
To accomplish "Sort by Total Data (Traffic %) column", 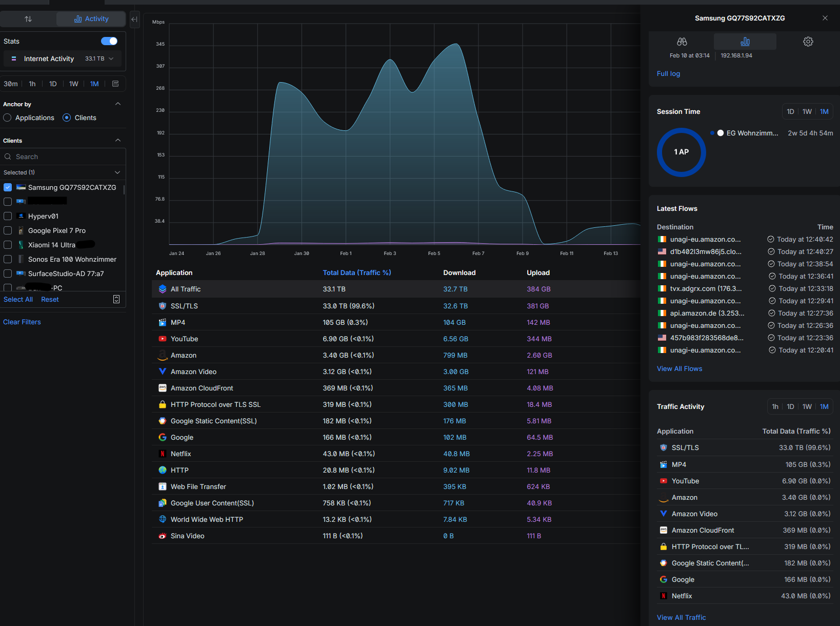I will pyautogui.click(x=357, y=272).
